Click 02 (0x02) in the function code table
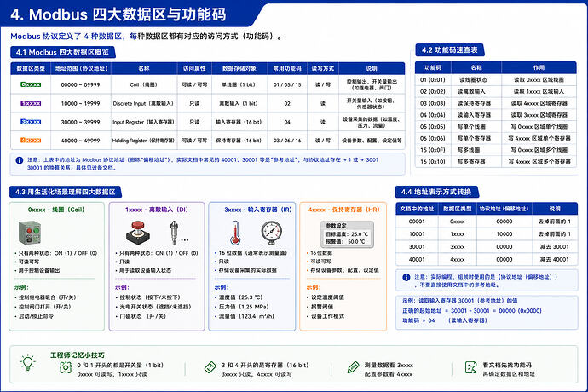588x392 pixels. pyautogui.click(x=432, y=91)
